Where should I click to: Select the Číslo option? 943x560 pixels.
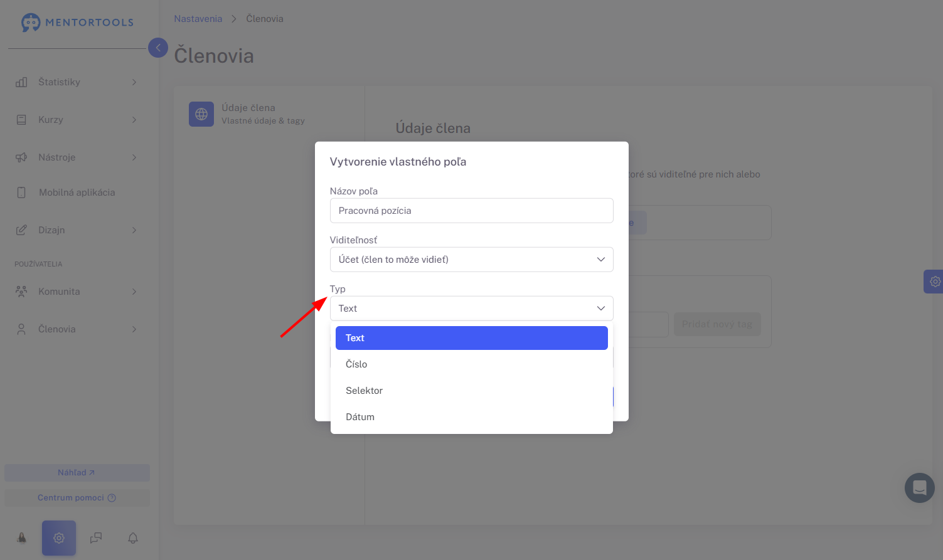click(472, 364)
